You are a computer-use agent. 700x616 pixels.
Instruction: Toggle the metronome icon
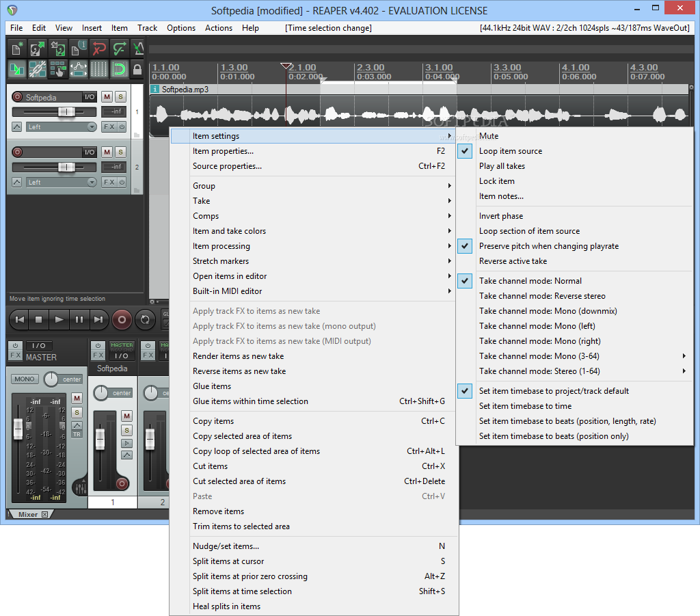[x=138, y=49]
